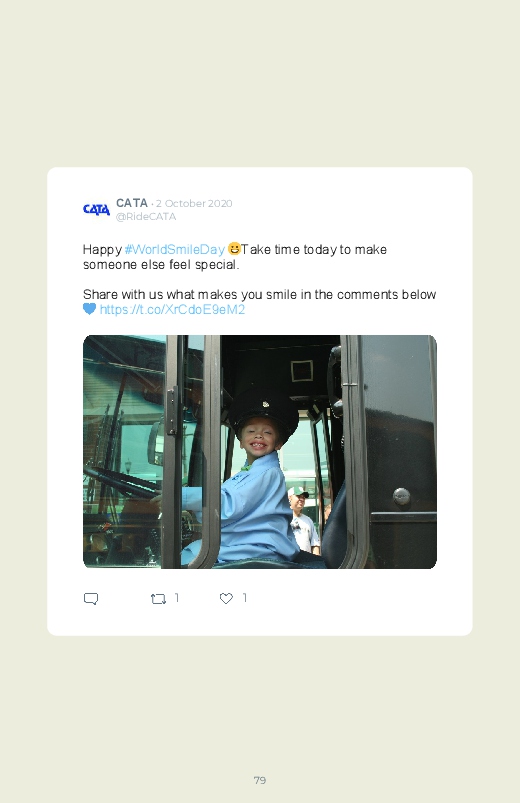
Task: Click the man in white cap in photo
Action: pos(303,520)
